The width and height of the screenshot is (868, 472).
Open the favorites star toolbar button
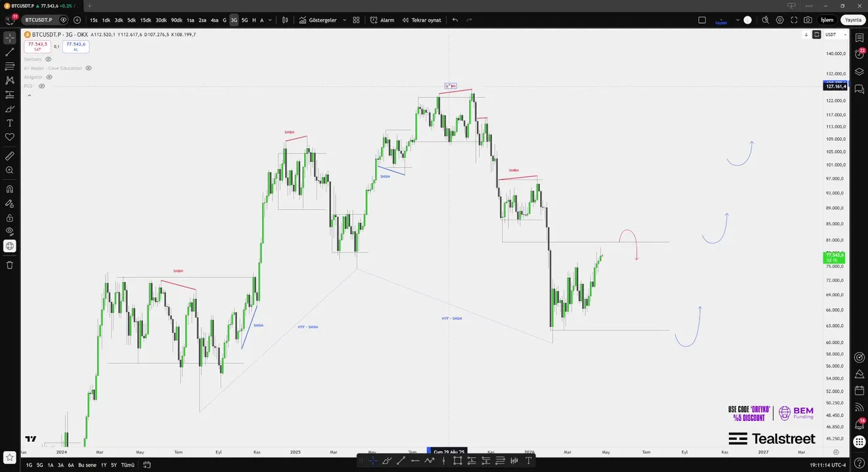tap(10, 457)
